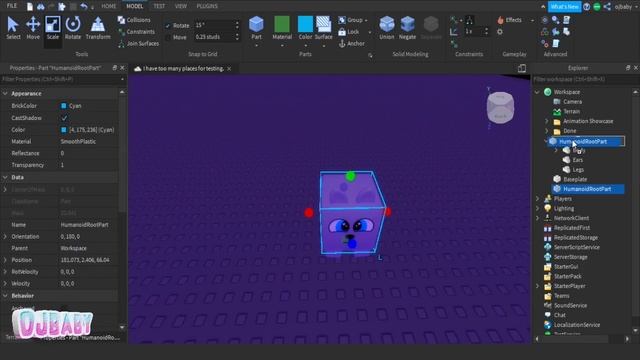This screenshot has height=360, width=640.
Task: Click the Anchor tool
Action: point(352,43)
